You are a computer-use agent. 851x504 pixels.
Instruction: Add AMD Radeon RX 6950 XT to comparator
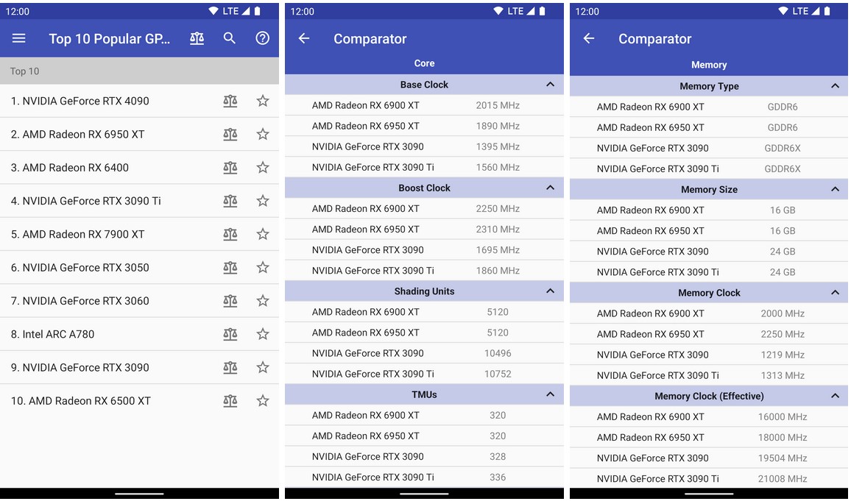[230, 134]
